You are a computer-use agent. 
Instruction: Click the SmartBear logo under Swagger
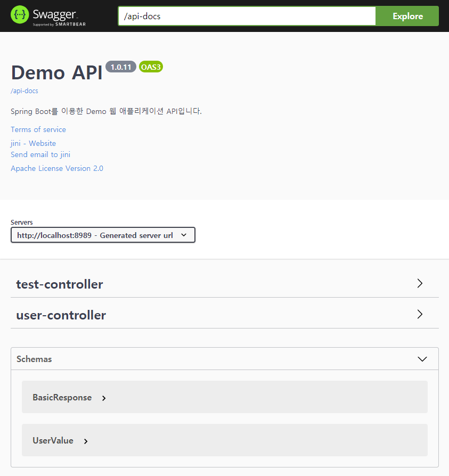coord(60,23)
